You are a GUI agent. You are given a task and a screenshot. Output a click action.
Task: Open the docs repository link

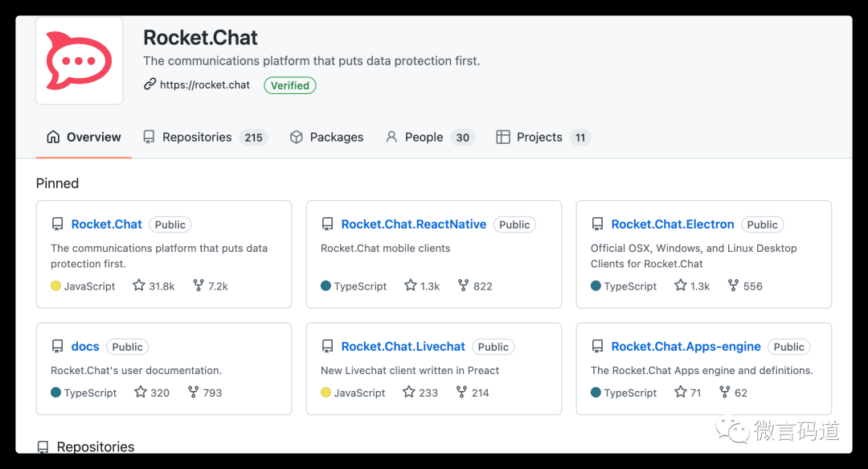click(85, 347)
